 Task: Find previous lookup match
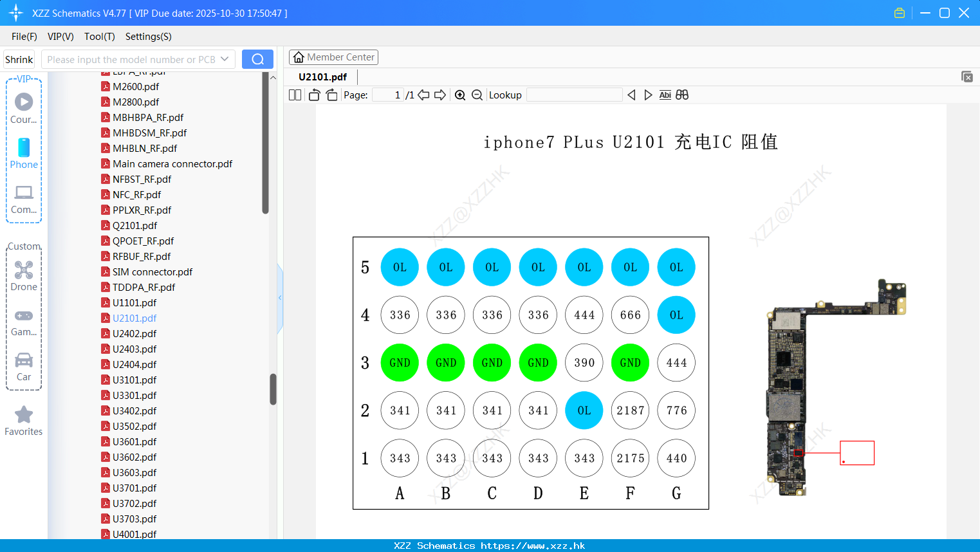[631, 95]
